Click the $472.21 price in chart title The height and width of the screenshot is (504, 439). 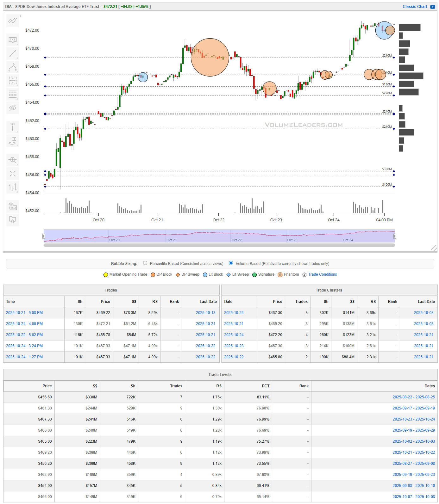(x=110, y=7)
